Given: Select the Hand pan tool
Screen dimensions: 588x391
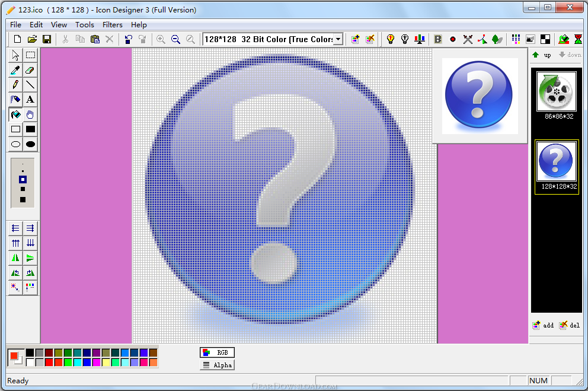Looking at the screenshot, I should tap(30, 115).
